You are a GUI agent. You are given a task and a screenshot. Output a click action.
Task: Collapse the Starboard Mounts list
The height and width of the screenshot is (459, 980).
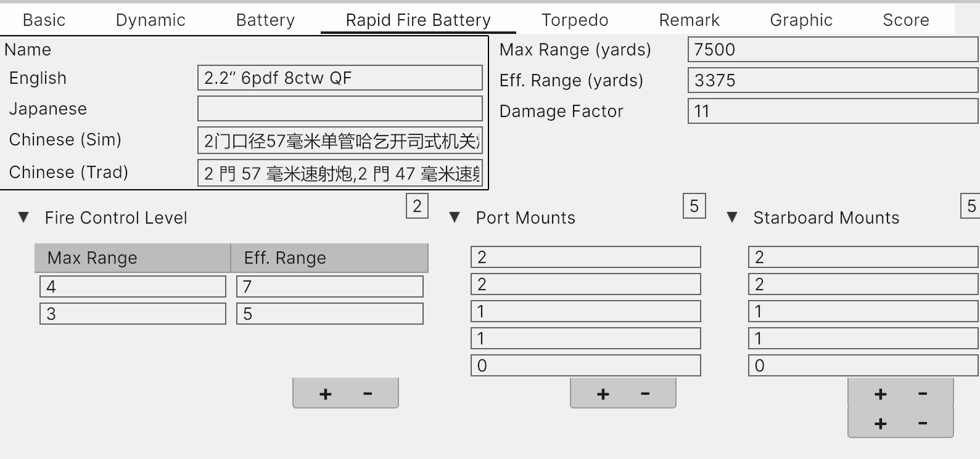pos(732,217)
